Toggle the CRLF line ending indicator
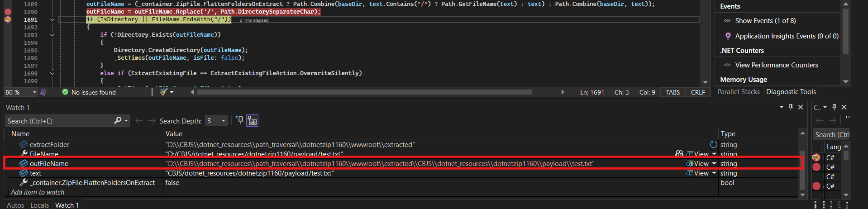Screen dimensions: 868x209 click(697, 92)
